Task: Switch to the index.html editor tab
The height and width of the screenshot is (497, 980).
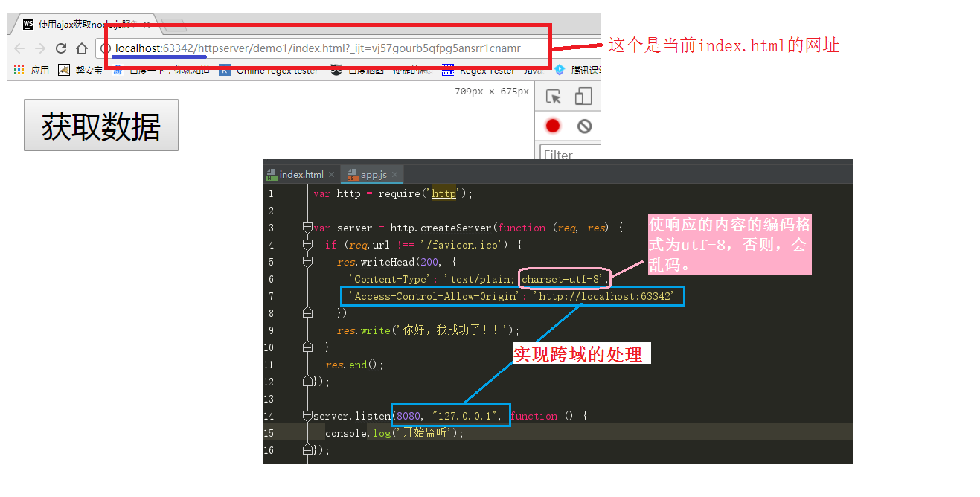Action: pyautogui.click(x=301, y=175)
